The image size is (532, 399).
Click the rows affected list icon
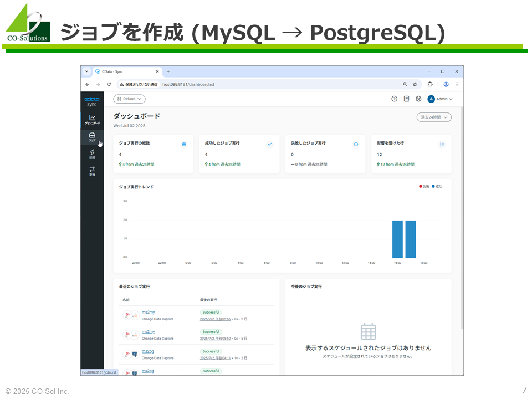tap(442, 145)
